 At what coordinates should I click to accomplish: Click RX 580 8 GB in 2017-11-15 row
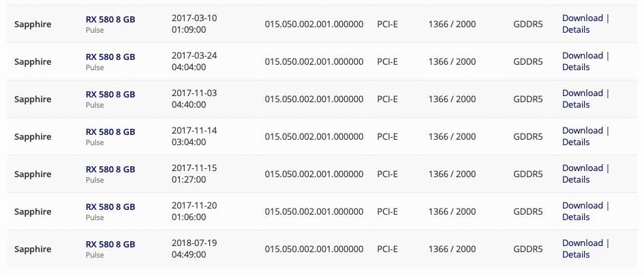pos(110,169)
